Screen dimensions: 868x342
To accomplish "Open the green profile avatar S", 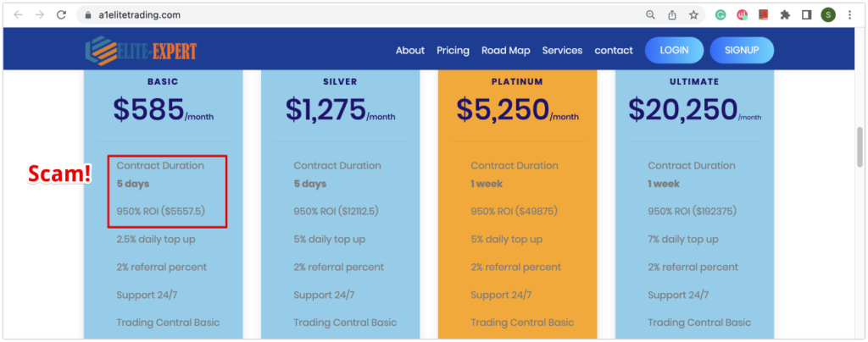I will [x=828, y=15].
